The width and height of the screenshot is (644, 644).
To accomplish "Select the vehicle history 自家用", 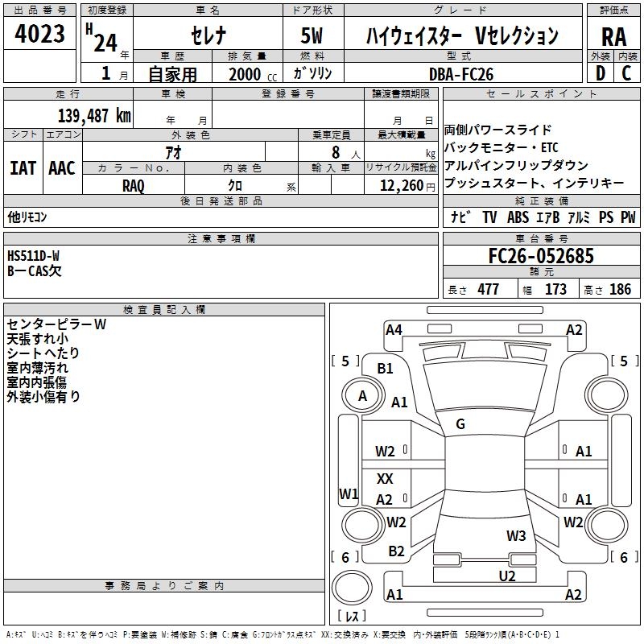I will pyautogui.click(x=172, y=74).
